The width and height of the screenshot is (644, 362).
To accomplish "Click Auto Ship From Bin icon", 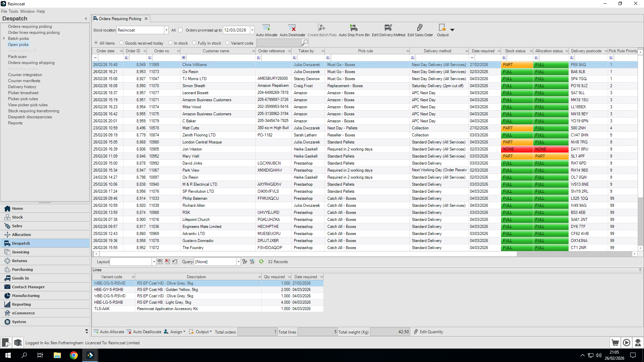I will point(354,28).
